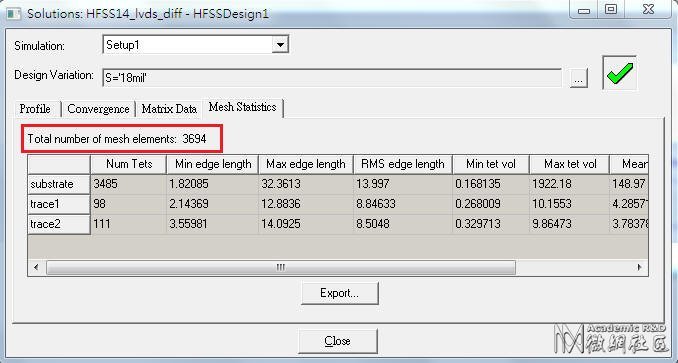
Task: Click substrate max tet vol 1922.18
Action: 570,184
